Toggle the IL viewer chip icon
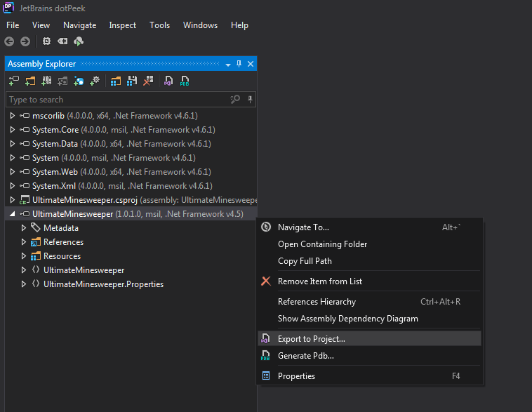This screenshot has width=532, height=412. tap(46, 41)
